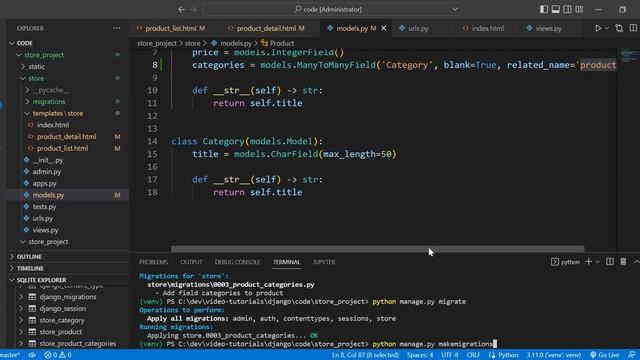Open customize layout icon
The height and width of the screenshot is (360, 640).
579,9
